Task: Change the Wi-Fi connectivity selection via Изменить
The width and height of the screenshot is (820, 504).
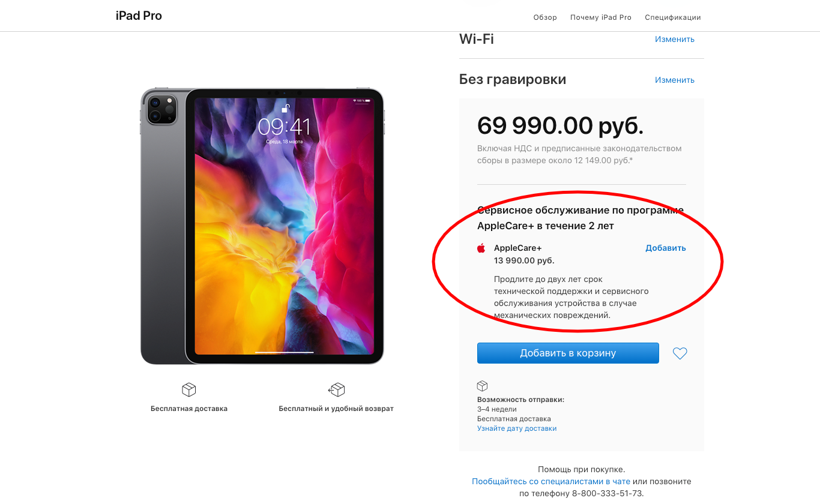Action: coord(675,39)
